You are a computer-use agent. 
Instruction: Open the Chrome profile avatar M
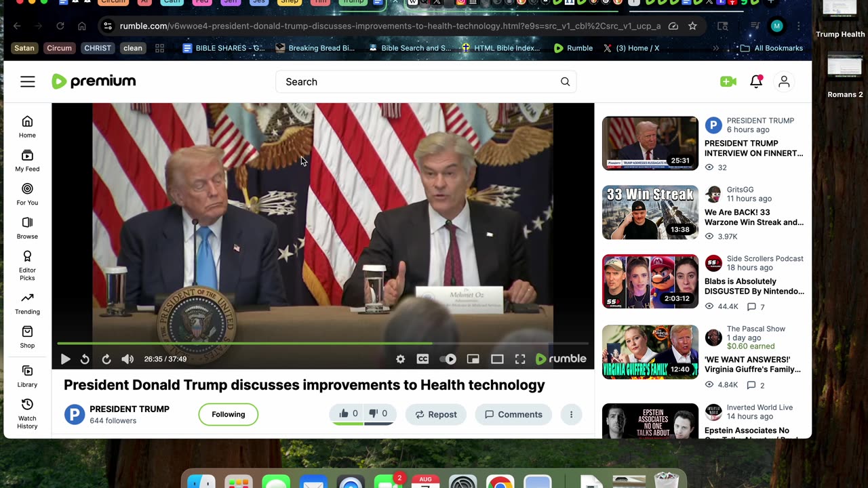777,26
